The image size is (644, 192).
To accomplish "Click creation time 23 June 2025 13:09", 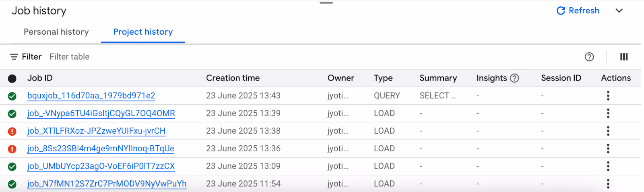I will point(243,166).
